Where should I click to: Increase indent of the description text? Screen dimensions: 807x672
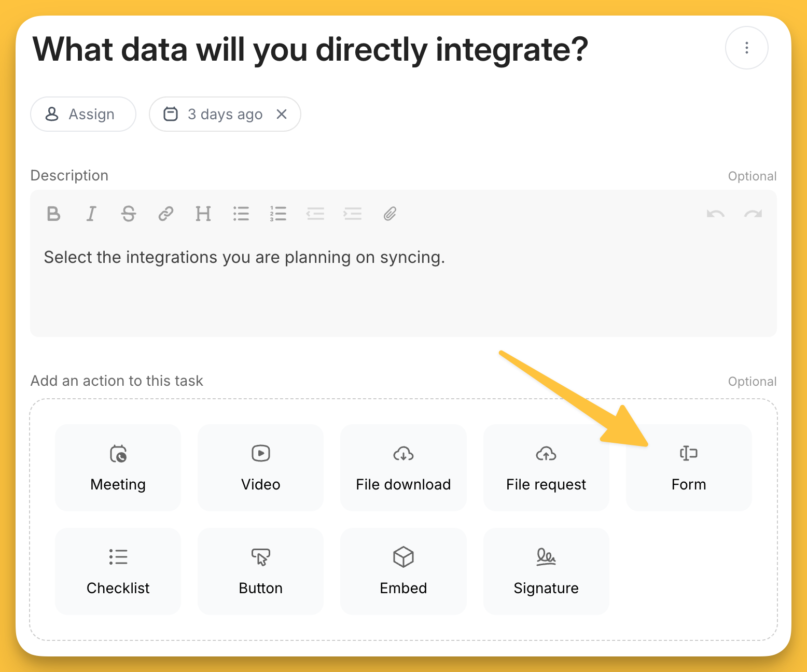tap(353, 214)
